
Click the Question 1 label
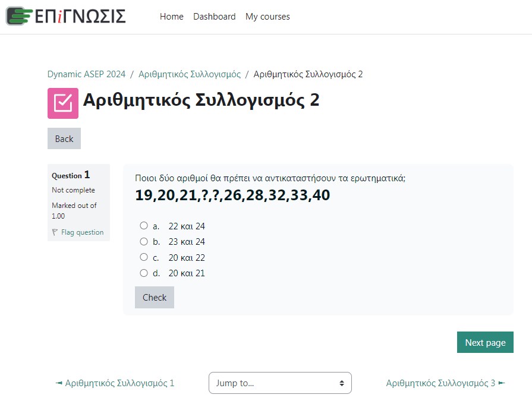(71, 175)
